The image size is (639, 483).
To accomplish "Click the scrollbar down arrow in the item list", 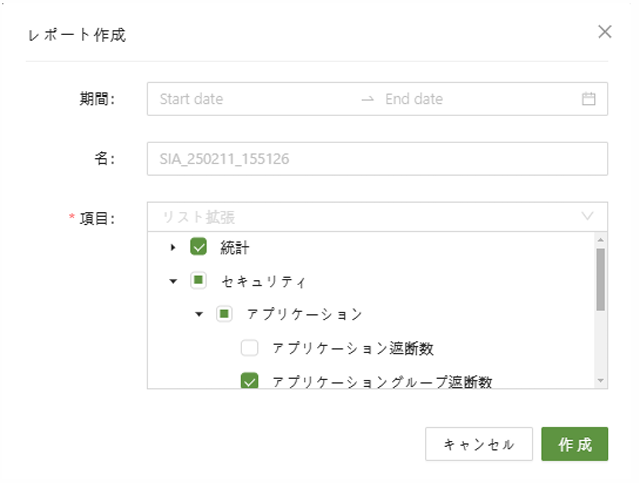I will coord(600,381).
